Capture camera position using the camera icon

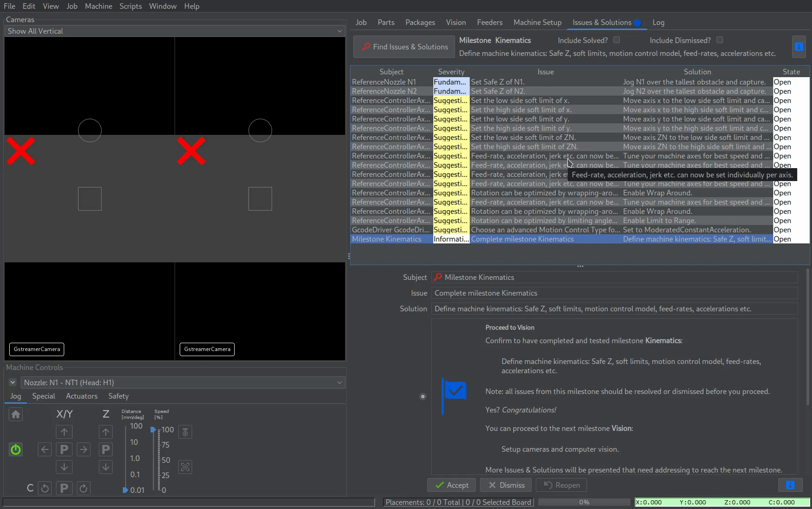[185, 467]
